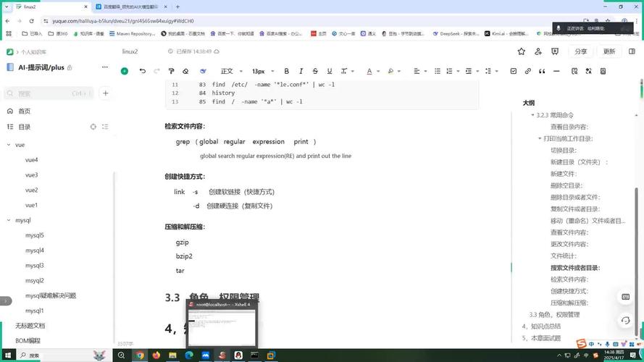Apply strikethrough text formatting
The height and width of the screenshot is (362, 644).
[x=315, y=71]
